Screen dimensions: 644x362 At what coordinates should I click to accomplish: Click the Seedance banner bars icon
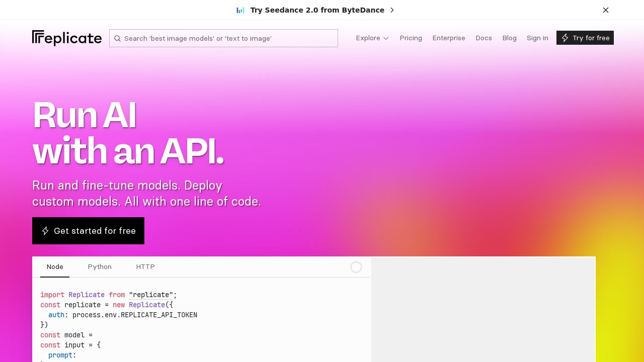pyautogui.click(x=240, y=10)
